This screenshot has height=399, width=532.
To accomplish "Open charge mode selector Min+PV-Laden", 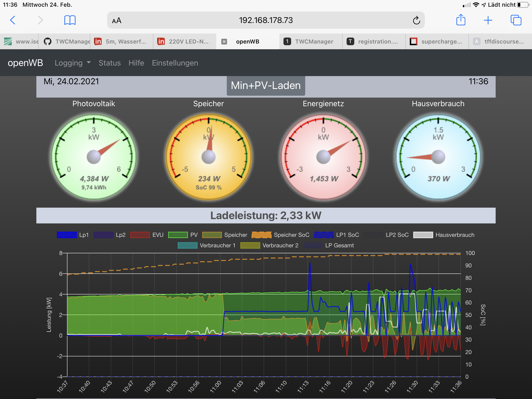I will (266, 86).
